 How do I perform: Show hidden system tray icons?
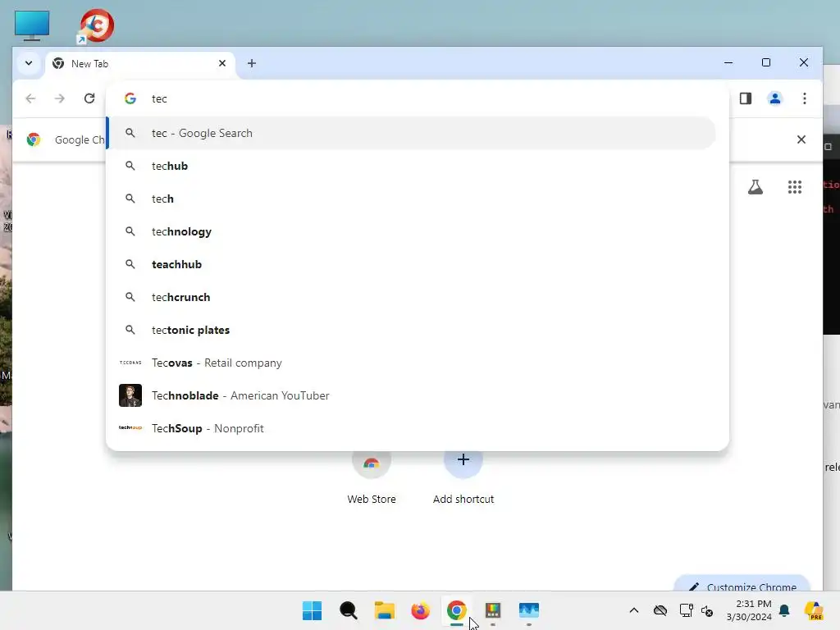click(x=634, y=610)
